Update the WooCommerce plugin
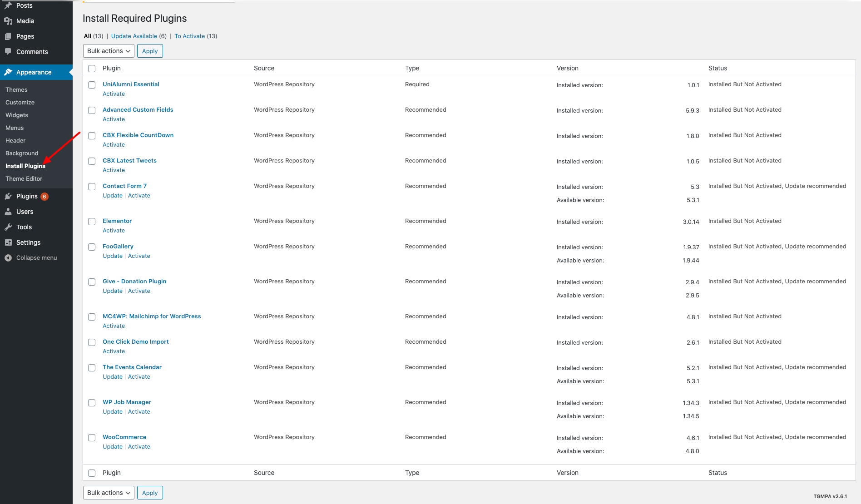This screenshot has height=504, width=861. [113, 447]
